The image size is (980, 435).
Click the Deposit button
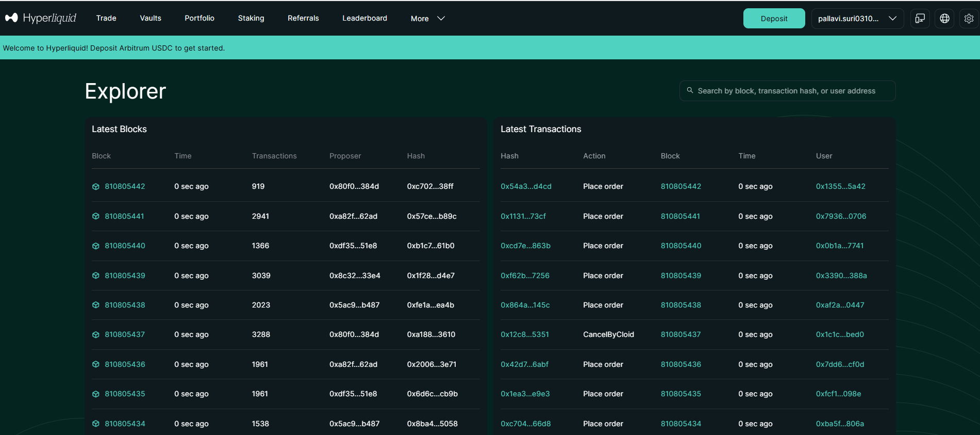[x=774, y=19]
